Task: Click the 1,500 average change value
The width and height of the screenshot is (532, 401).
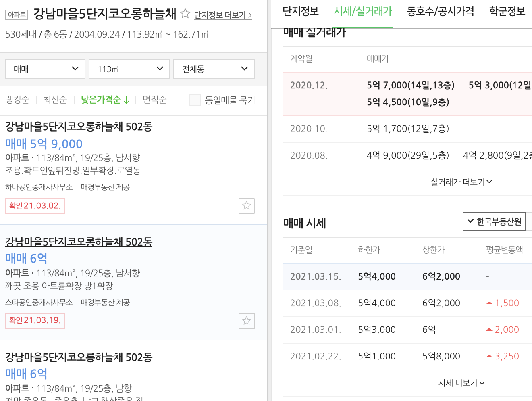Action: [507, 303]
